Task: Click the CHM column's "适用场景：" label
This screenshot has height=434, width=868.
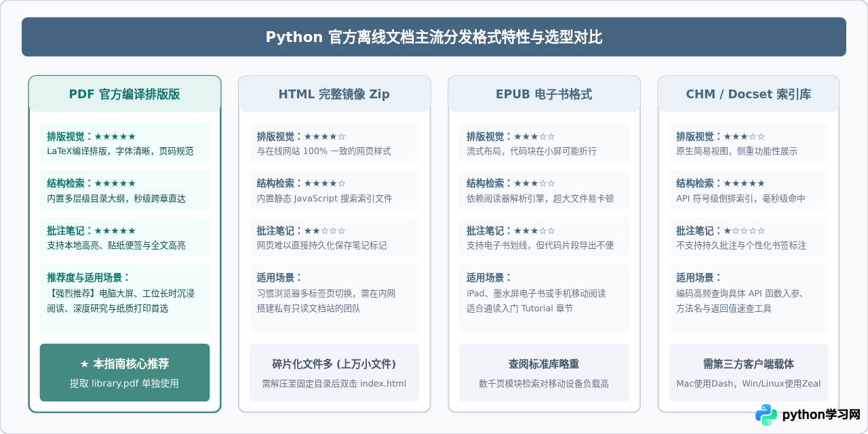Action: tap(699, 277)
